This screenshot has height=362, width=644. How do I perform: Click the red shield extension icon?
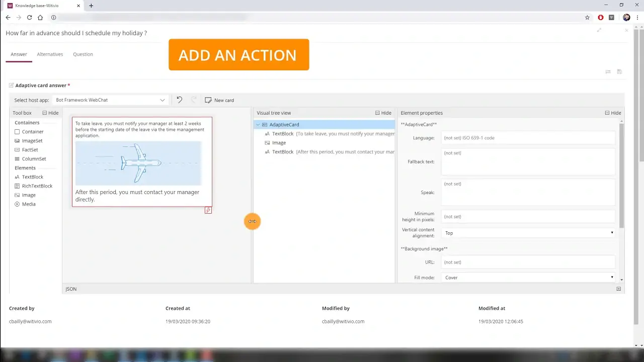(x=601, y=18)
